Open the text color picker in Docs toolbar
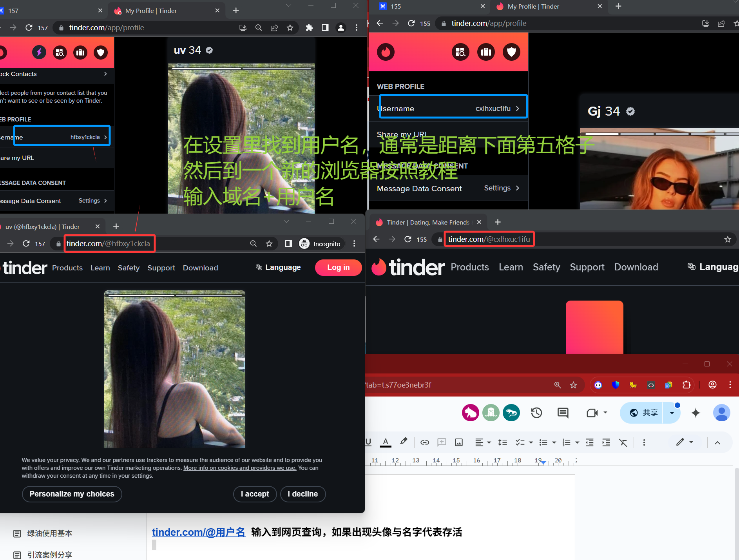 (x=386, y=442)
